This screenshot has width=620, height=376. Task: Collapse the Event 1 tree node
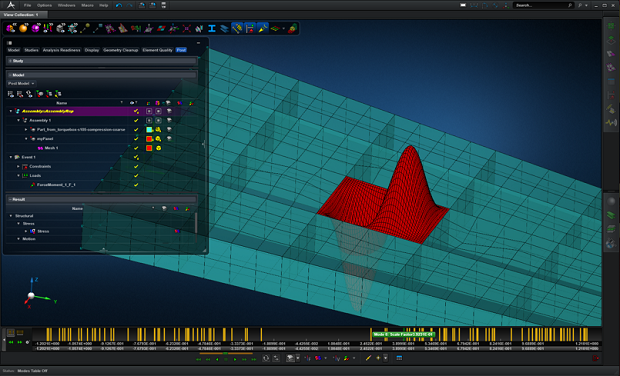pyautogui.click(x=11, y=157)
